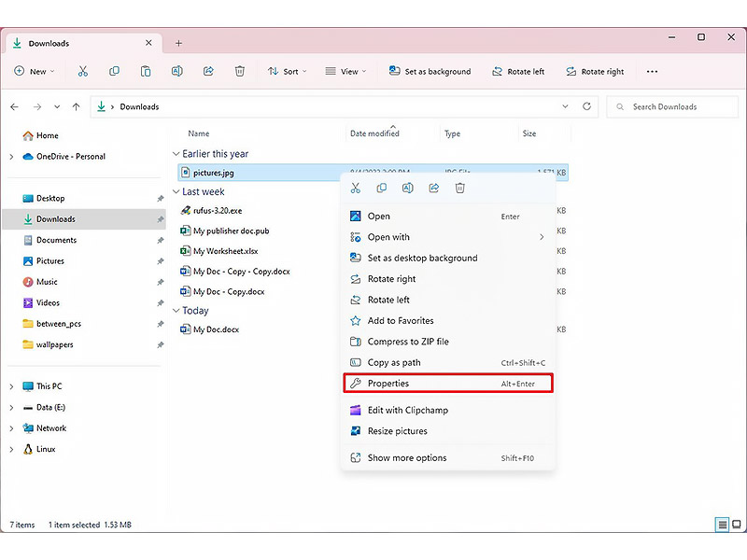Switch to the details view icon in the status bar
This screenshot has height=560, width=747.
coord(722,525)
